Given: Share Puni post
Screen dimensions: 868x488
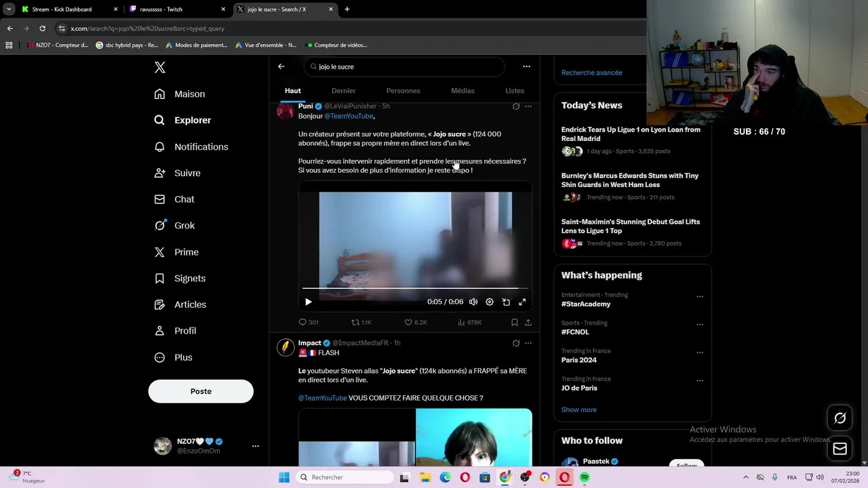Looking at the screenshot, I should coord(528,323).
